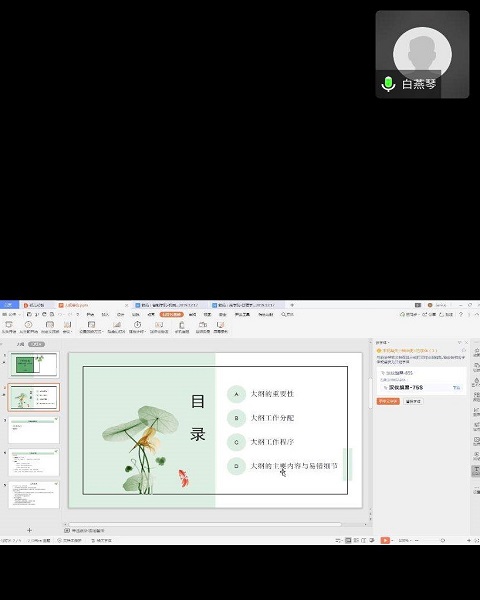
Task: Open the phone remote control tool
Action: pyautogui.click(x=182, y=327)
